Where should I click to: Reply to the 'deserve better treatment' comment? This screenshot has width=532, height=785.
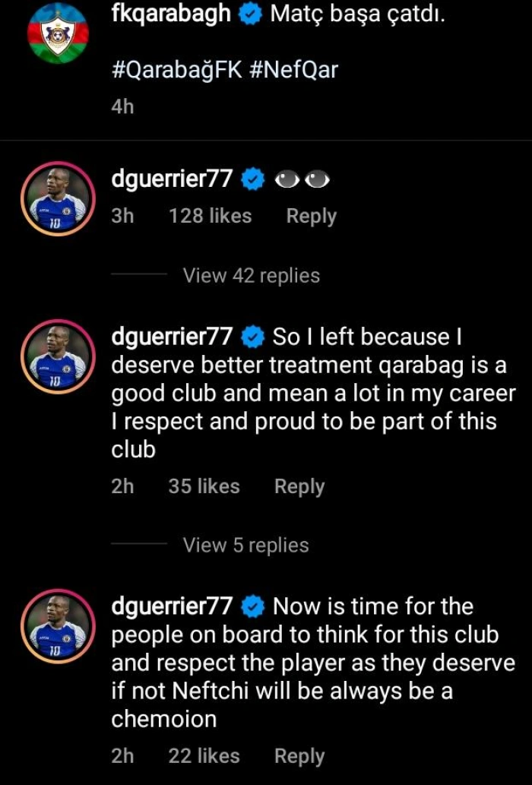[x=299, y=486]
